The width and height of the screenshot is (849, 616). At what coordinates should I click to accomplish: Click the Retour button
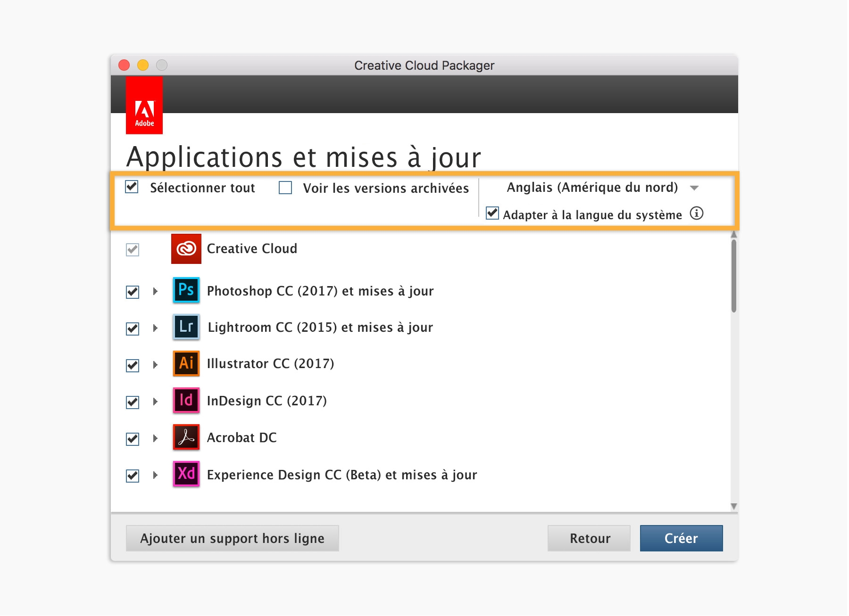point(589,538)
